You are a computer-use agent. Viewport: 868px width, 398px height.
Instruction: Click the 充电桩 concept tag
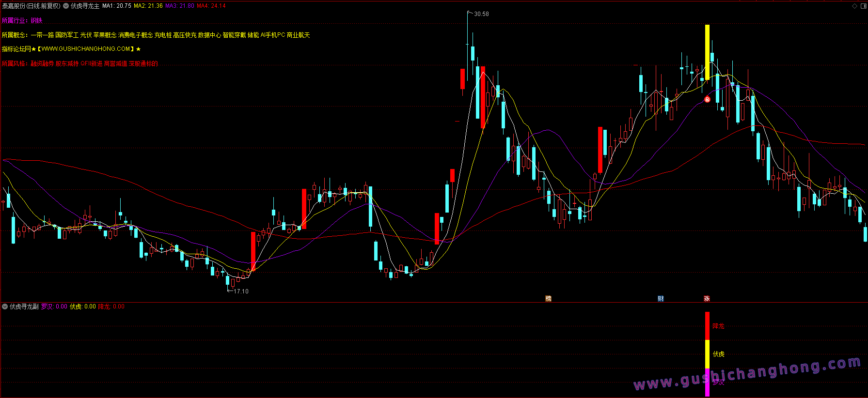[163, 35]
